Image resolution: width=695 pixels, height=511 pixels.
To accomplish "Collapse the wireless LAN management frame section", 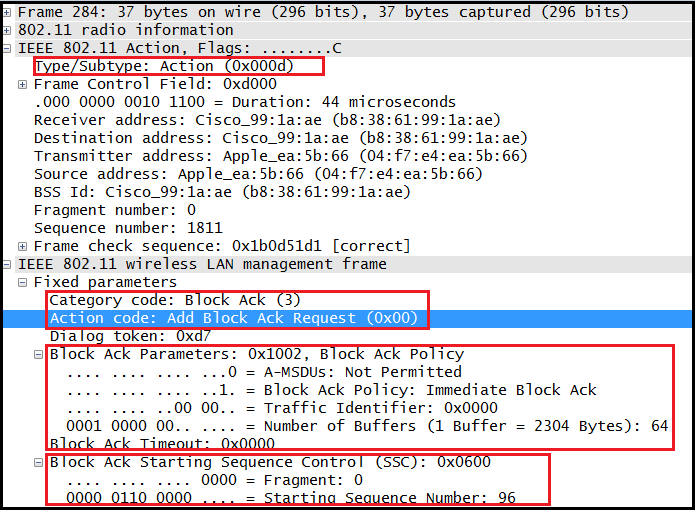I will 8,264.
